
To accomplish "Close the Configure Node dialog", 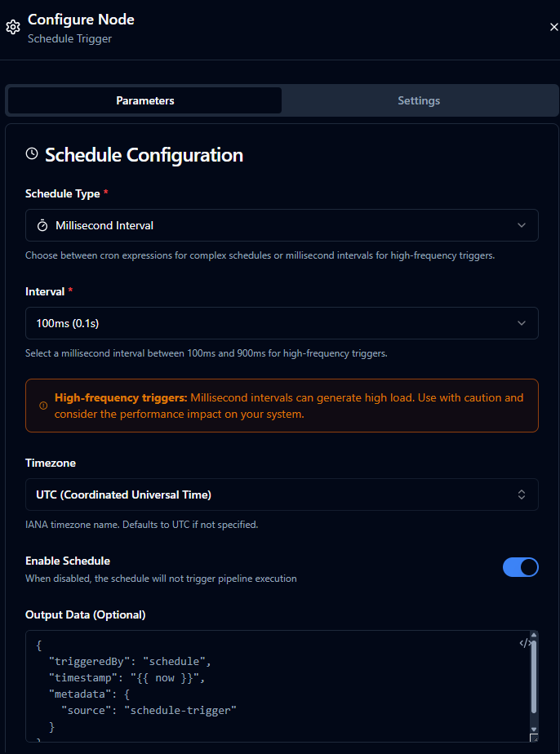I will (x=554, y=26).
